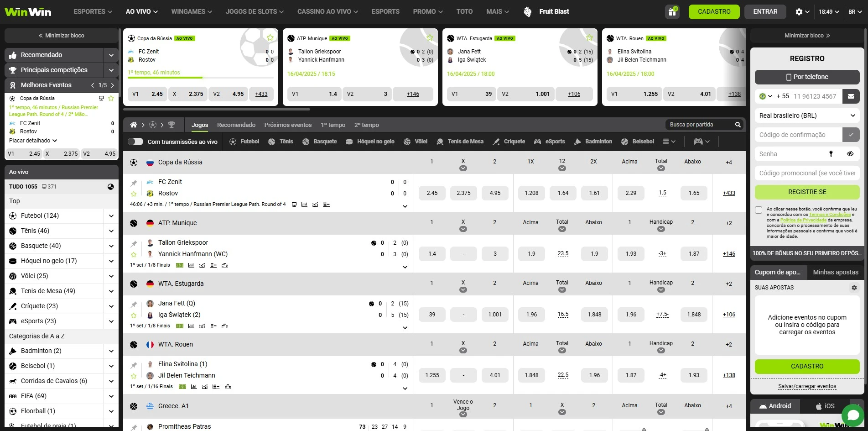Open the Real brasileiro currency dropdown
This screenshot has width=868, height=431.
click(806, 116)
